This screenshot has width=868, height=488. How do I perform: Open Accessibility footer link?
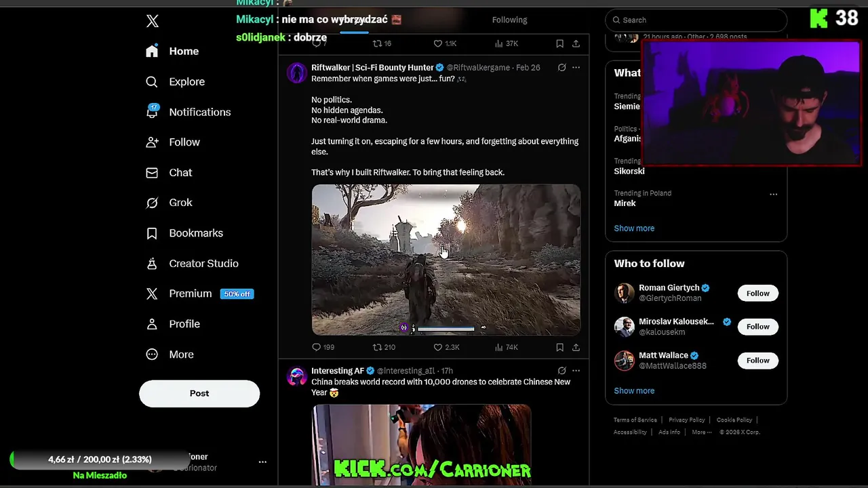tap(630, 432)
